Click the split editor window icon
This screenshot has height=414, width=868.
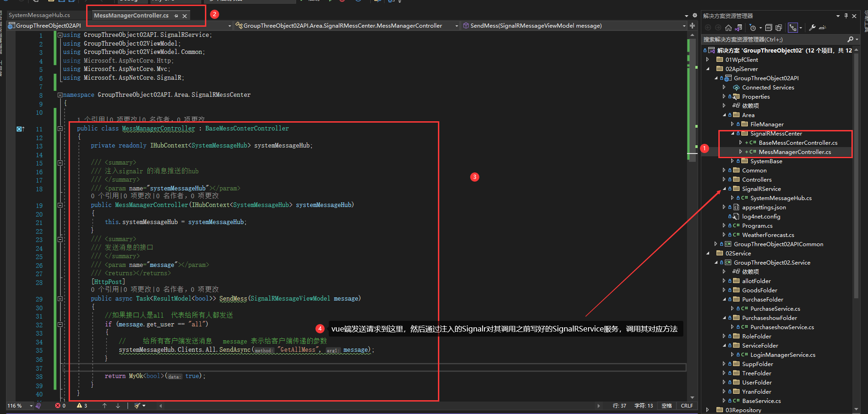(692, 26)
